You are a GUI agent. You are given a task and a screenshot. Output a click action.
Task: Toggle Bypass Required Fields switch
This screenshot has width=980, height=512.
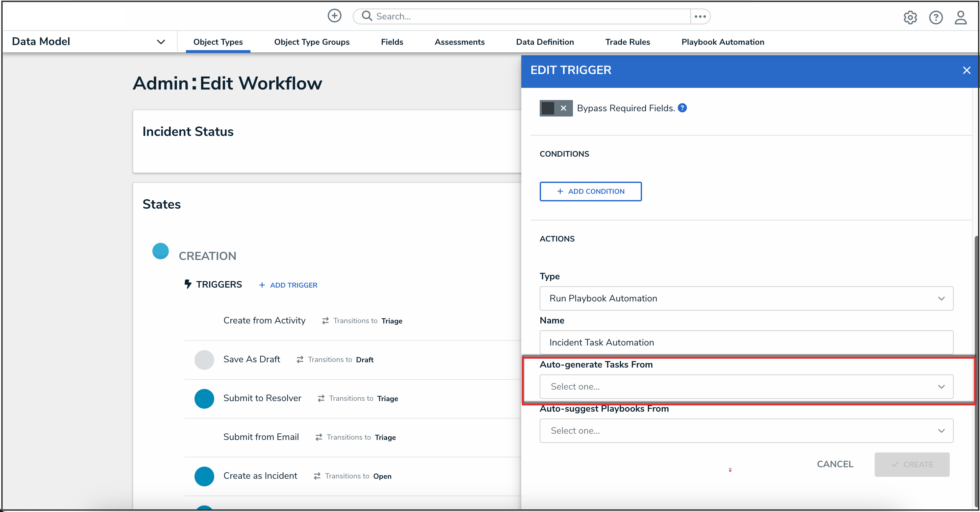click(x=555, y=108)
